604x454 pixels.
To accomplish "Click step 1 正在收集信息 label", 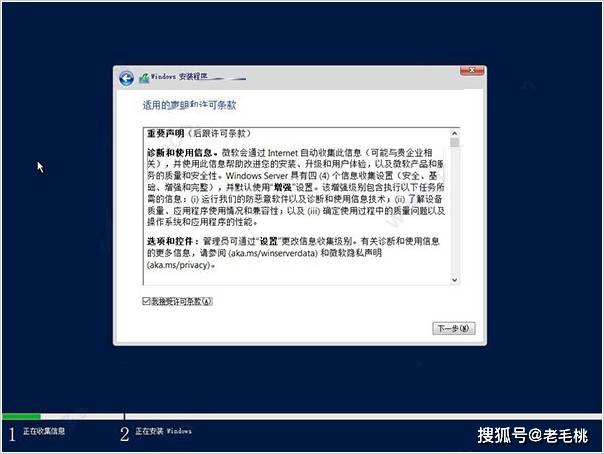I will (44, 431).
